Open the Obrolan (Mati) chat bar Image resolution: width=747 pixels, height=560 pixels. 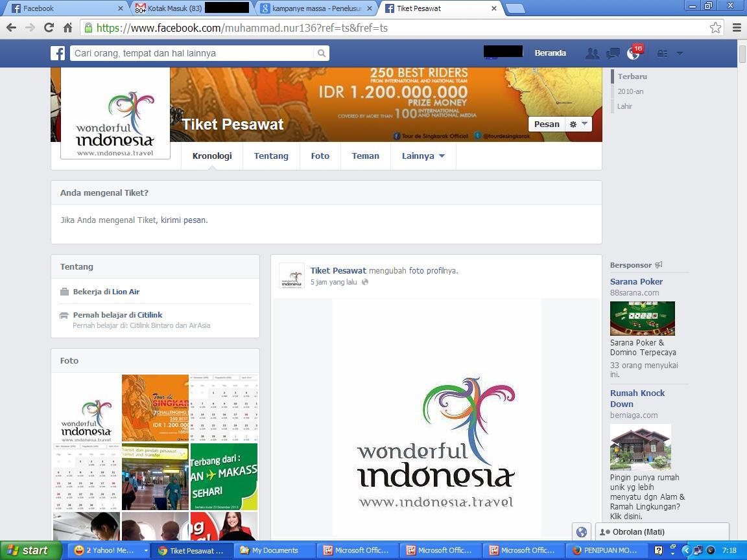click(x=662, y=532)
